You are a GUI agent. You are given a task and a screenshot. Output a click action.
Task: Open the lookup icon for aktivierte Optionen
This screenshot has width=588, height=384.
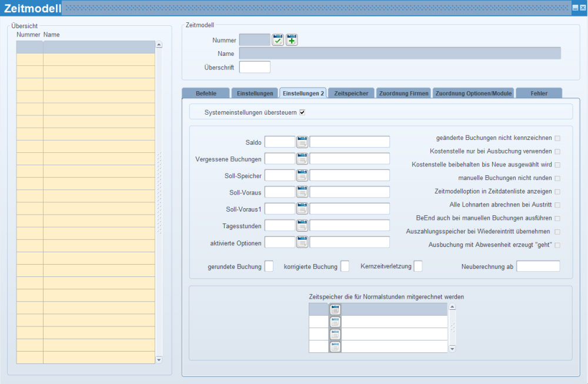point(302,242)
